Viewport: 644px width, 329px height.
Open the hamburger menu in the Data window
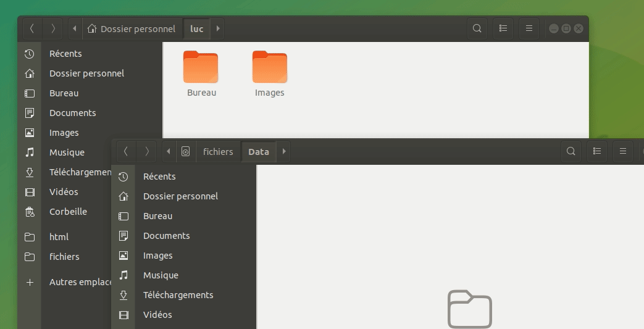pyautogui.click(x=623, y=151)
